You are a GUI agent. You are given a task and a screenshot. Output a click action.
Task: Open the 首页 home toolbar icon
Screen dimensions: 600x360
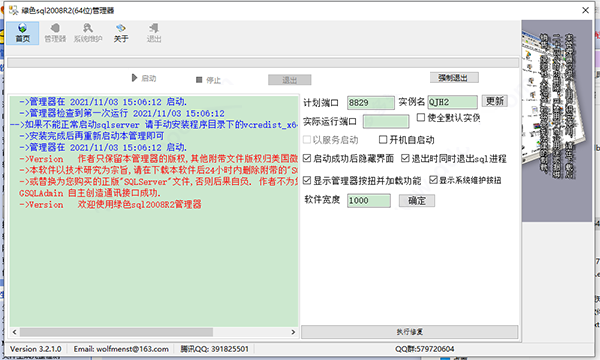[x=23, y=33]
